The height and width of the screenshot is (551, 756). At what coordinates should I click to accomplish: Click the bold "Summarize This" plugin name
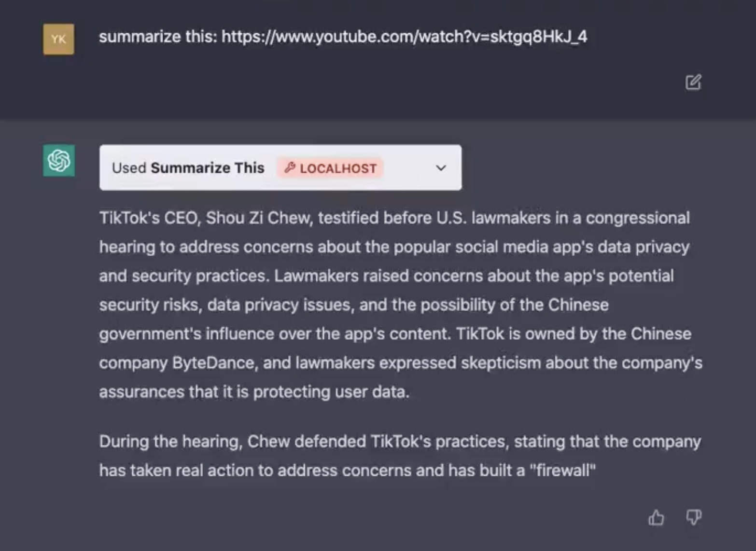coord(208,168)
